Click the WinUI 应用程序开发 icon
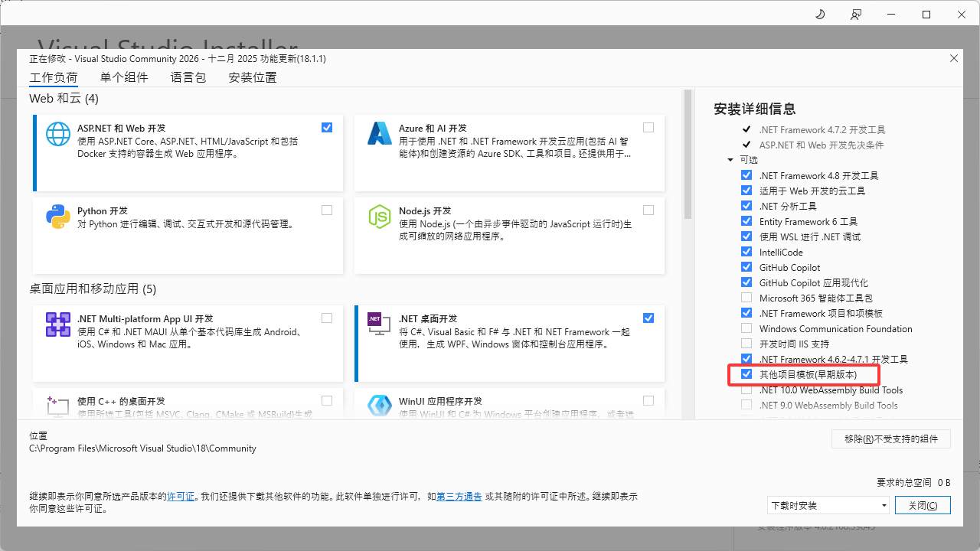Screen dimensions: 980x551 pos(380,406)
